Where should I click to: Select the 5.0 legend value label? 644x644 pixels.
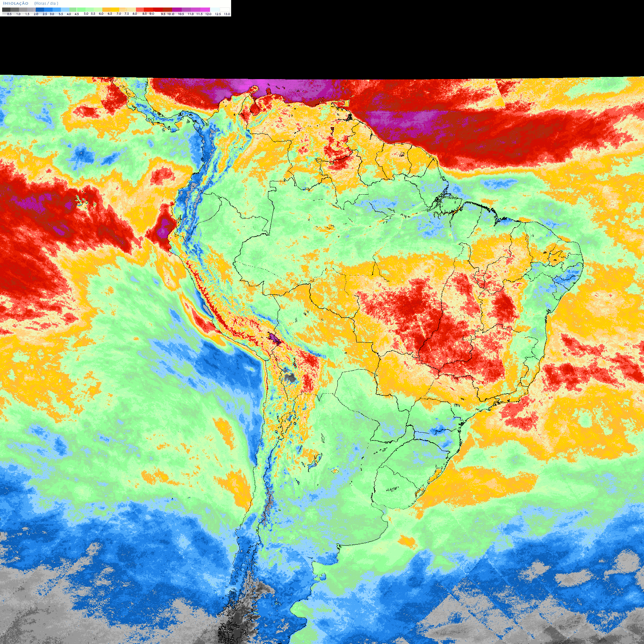tap(86, 14)
